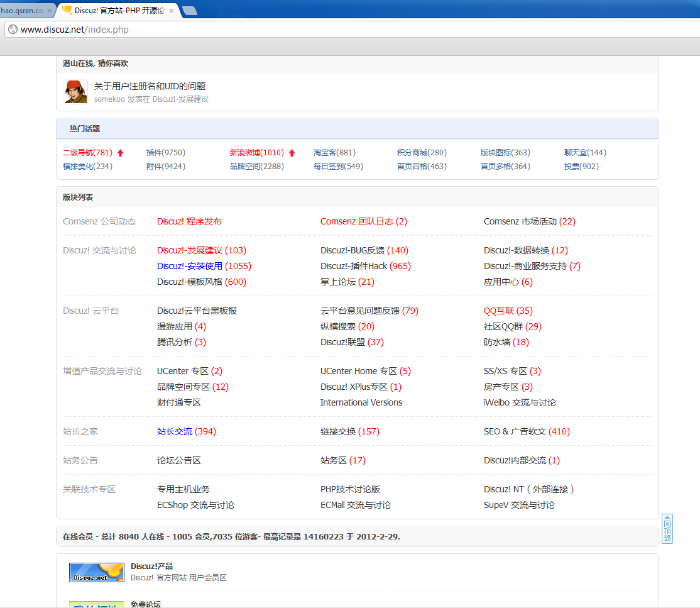
Task: Open the Discuz! 程序发布 forum
Action: click(189, 221)
